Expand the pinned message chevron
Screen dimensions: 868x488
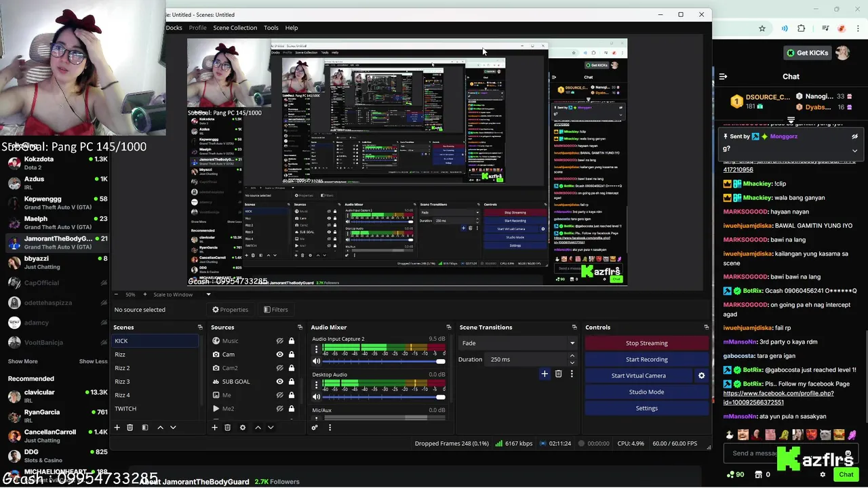pyautogui.click(x=854, y=150)
